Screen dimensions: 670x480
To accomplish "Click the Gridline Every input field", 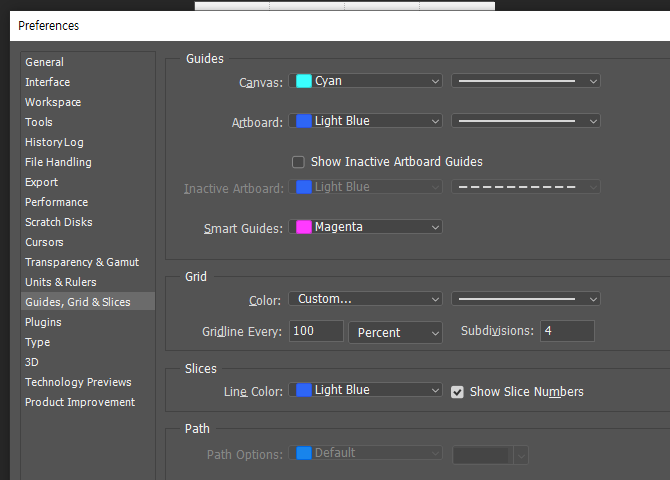I will 316,332.
